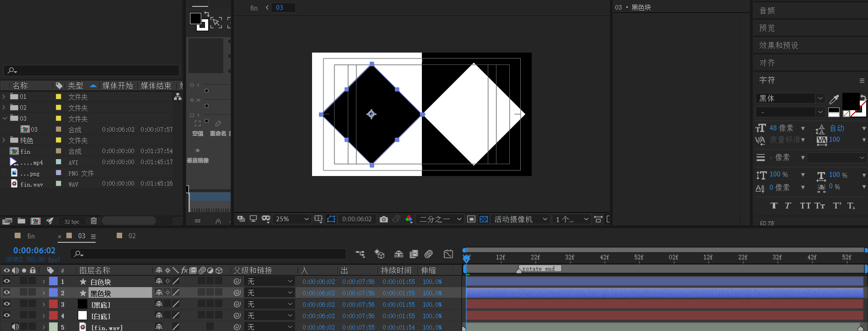Select the fin composition in Project panel
Screen dimensions: 868x331
tap(25, 151)
